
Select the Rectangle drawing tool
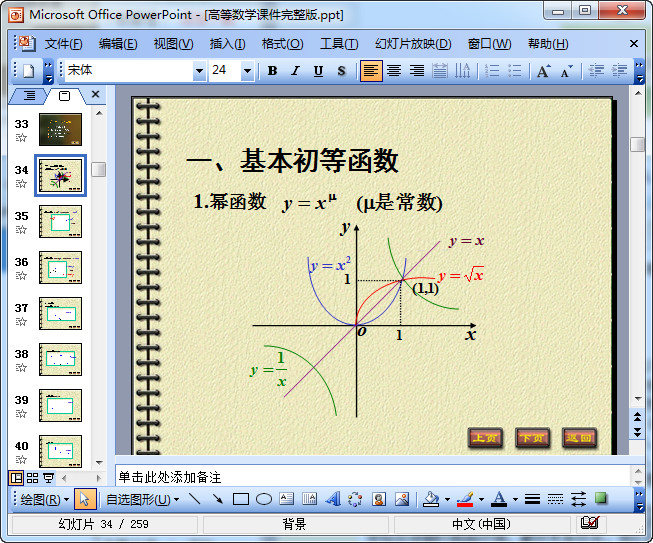click(240, 499)
